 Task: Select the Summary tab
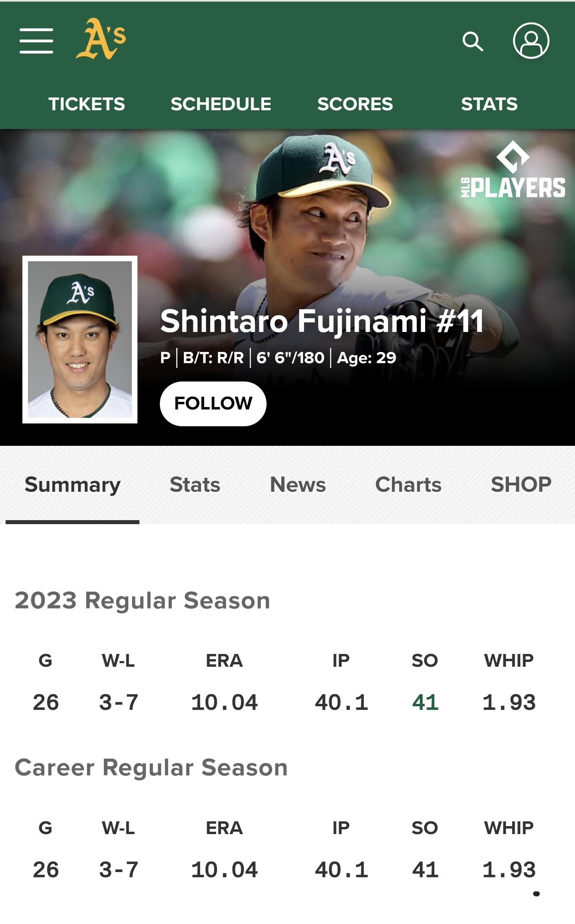click(x=73, y=485)
